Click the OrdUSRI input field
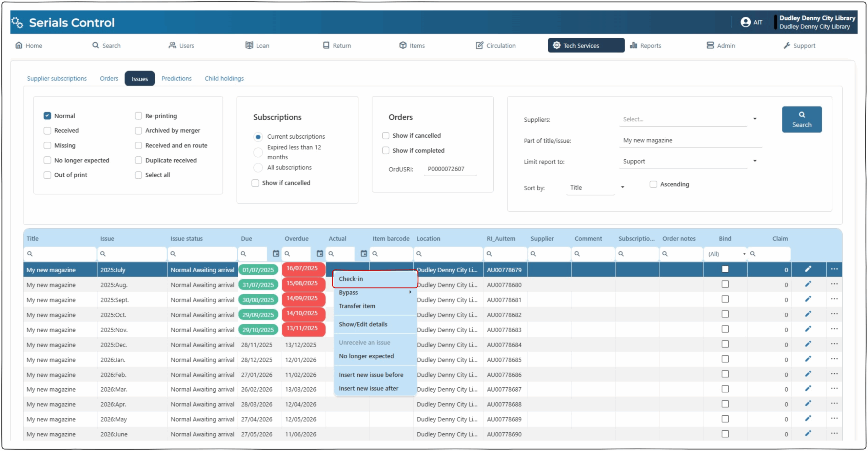This screenshot has height=451, width=868. (450, 169)
